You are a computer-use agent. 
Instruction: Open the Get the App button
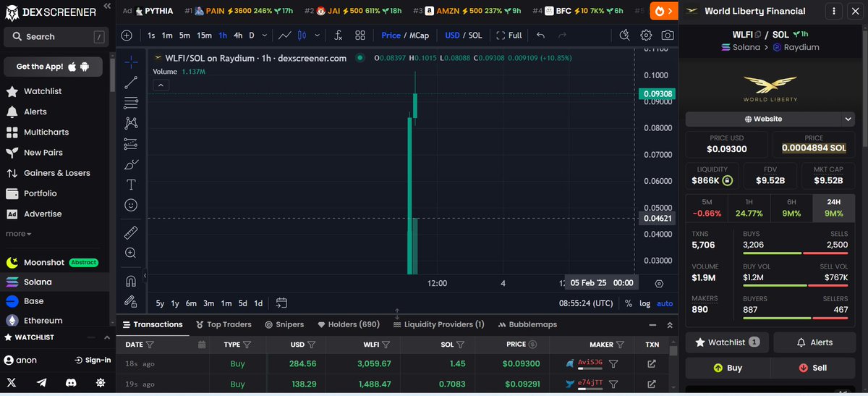click(x=54, y=67)
